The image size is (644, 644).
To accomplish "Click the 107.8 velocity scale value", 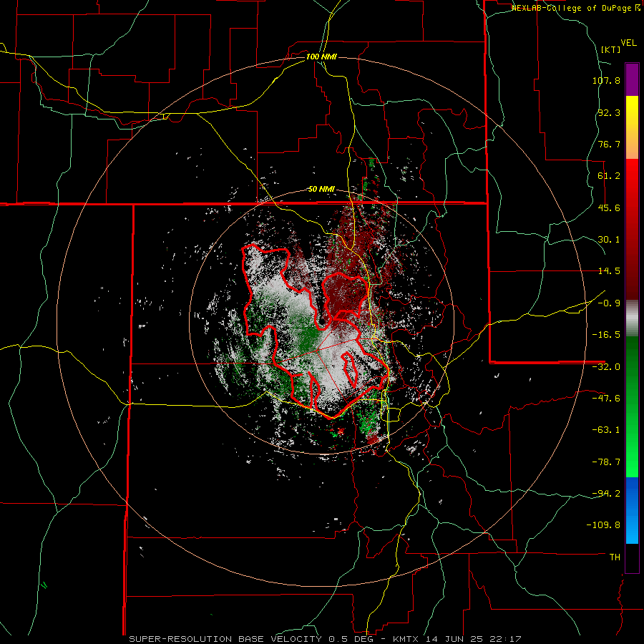I will [606, 80].
